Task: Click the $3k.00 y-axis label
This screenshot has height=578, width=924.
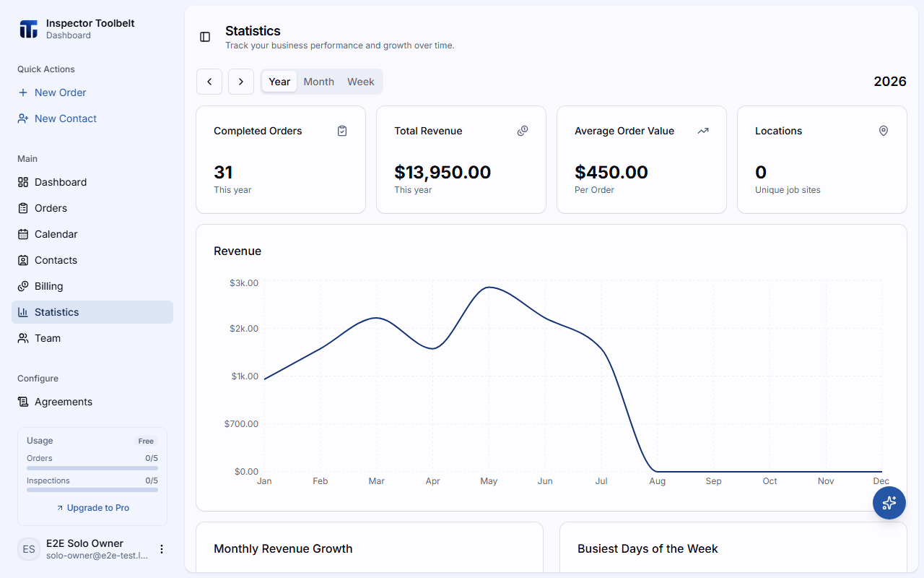Action: 244,283
